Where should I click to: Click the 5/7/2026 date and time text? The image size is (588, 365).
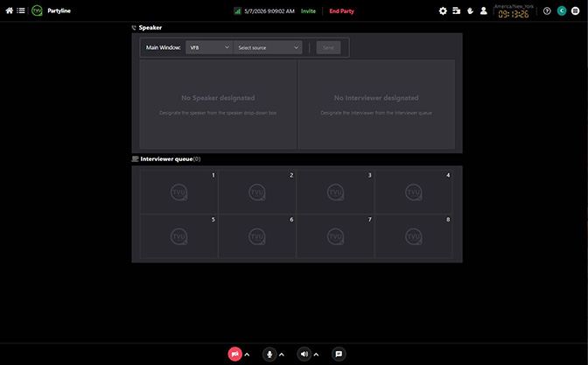tap(269, 11)
